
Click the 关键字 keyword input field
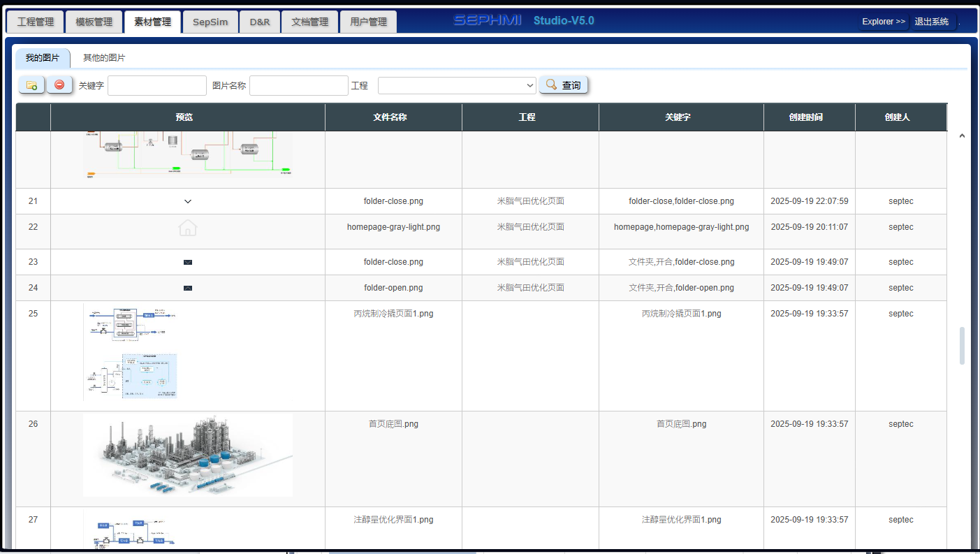(157, 85)
